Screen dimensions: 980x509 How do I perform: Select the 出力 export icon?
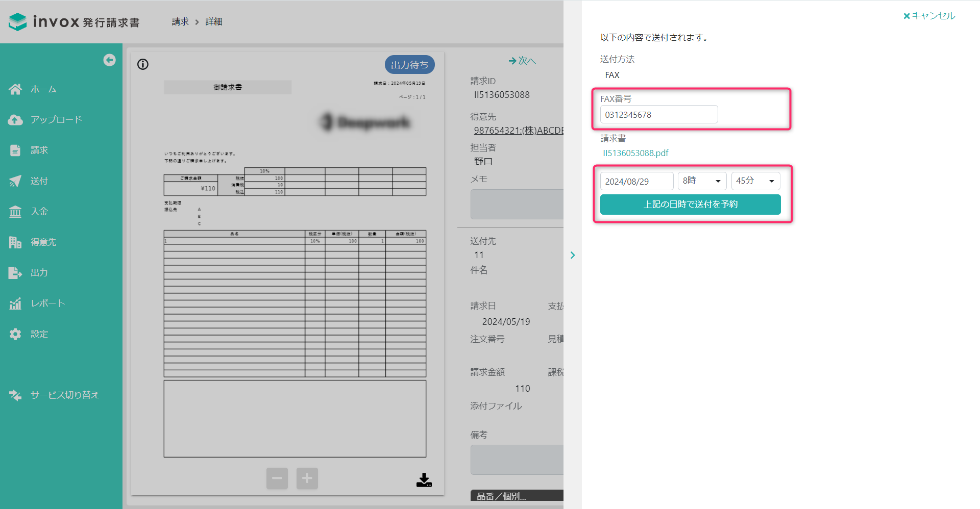(15, 272)
